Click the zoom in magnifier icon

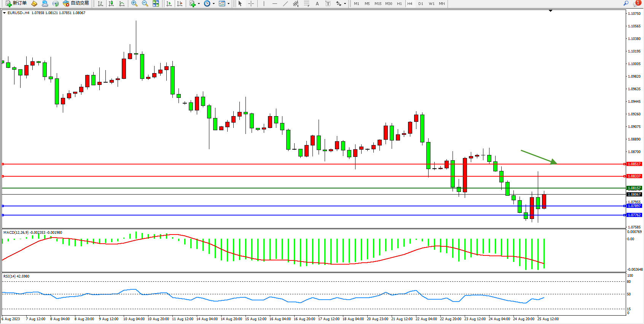pos(134,4)
